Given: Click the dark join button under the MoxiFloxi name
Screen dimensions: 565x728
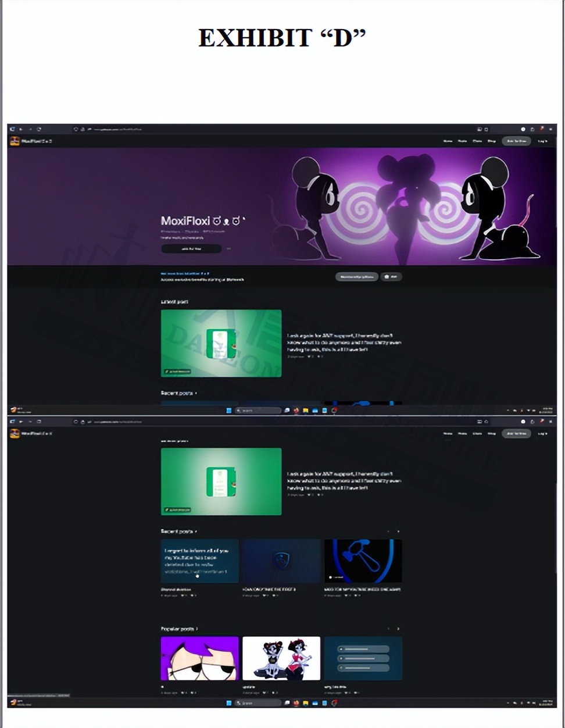Looking at the screenshot, I should coord(191,249).
